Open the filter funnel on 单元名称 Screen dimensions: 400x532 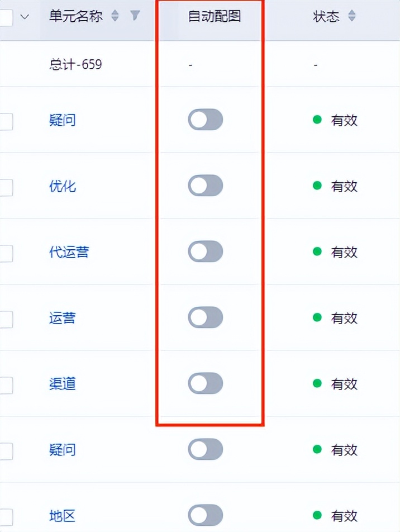click(x=135, y=16)
